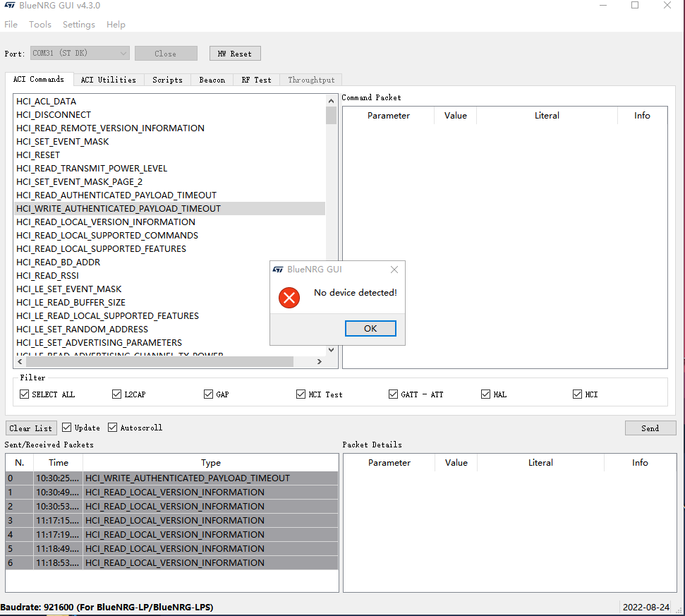Toggle the SELECT ALL filter checkbox

pyautogui.click(x=24, y=394)
